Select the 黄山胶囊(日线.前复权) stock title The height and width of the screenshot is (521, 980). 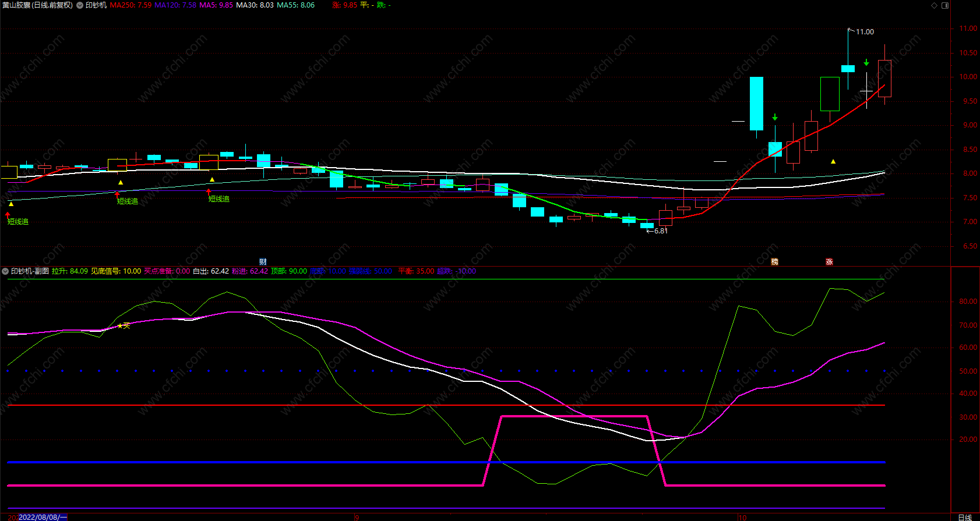coord(37,5)
